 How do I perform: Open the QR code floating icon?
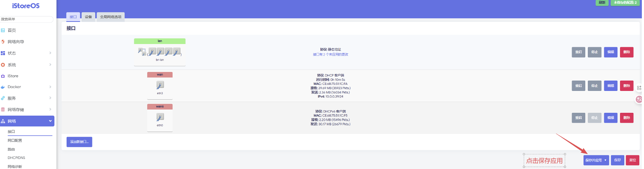click(x=639, y=88)
